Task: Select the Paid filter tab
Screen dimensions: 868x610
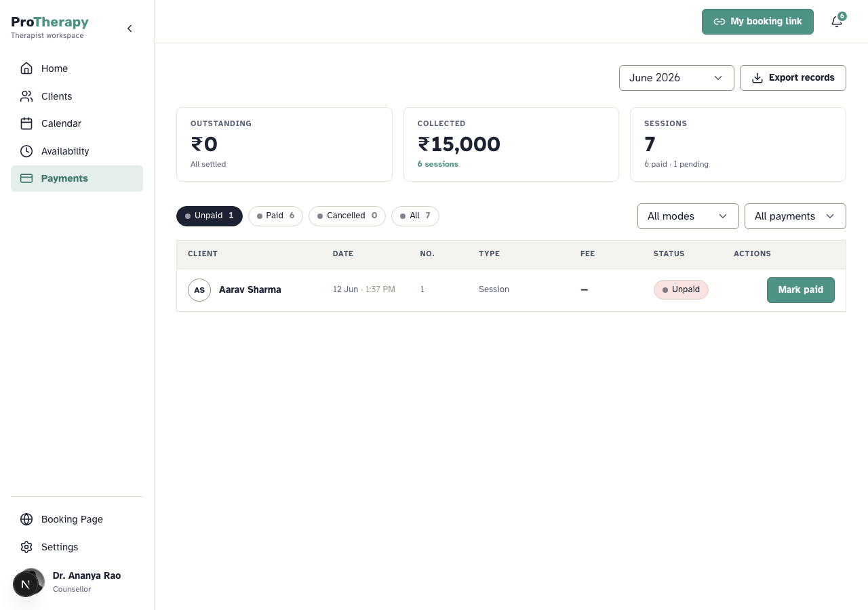Action: (x=275, y=216)
